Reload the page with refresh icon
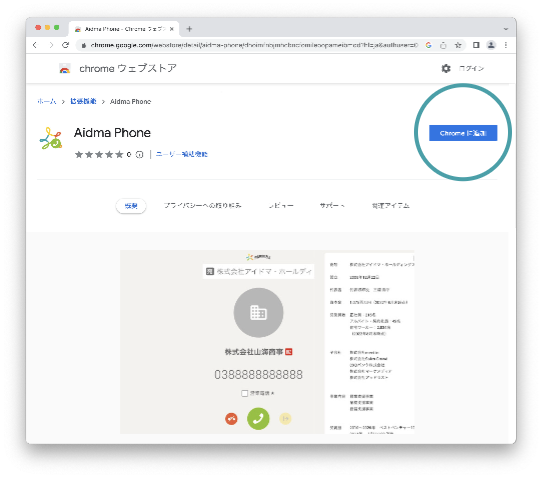 click(x=65, y=45)
